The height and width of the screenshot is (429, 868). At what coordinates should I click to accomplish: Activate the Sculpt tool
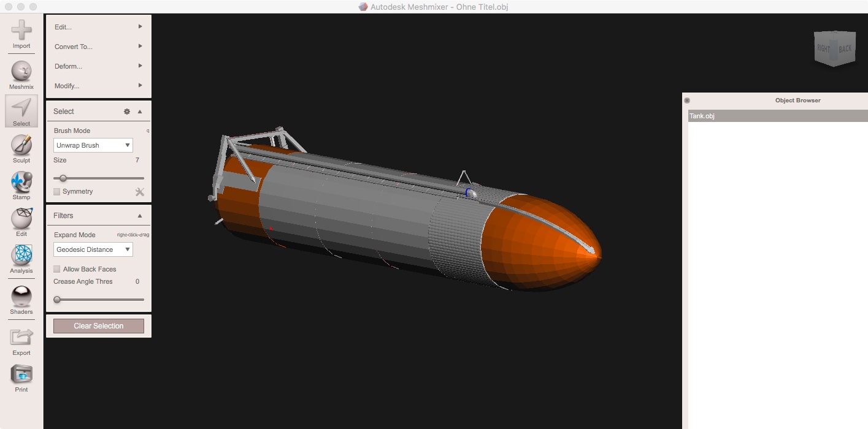tap(21, 147)
